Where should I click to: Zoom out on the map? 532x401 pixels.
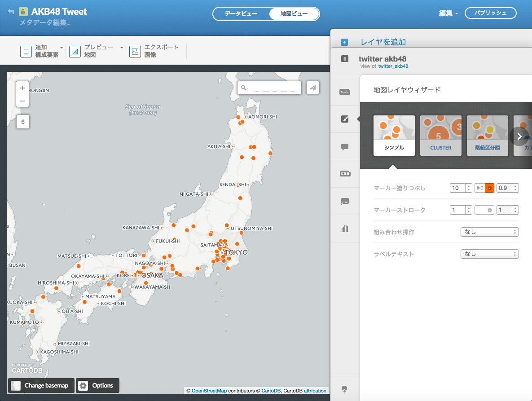pyautogui.click(x=22, y=101)
